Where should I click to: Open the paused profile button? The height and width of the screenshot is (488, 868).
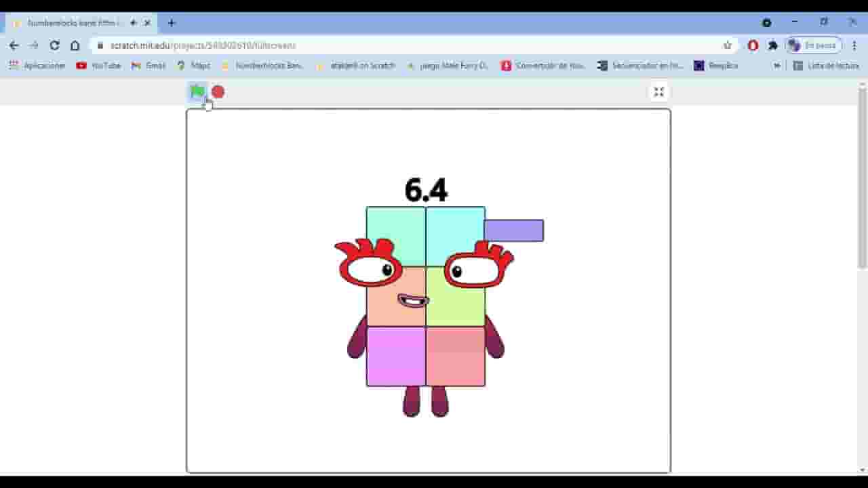tap(814, 45)
